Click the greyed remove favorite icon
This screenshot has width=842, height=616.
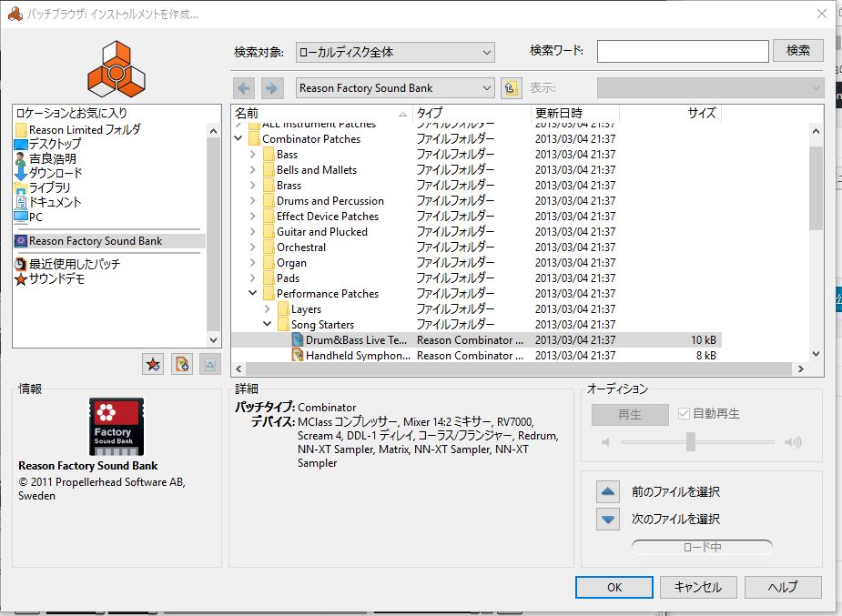point(210,365)
